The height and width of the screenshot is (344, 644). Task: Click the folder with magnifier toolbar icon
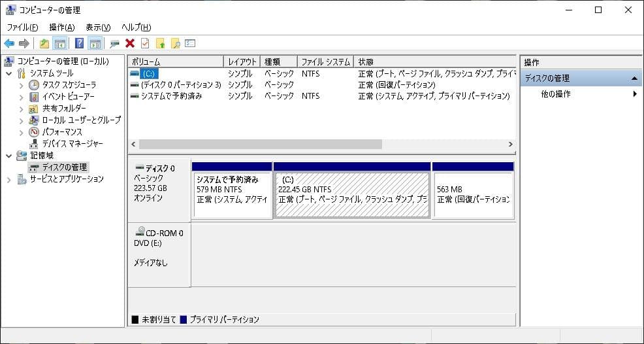pos(176,43)
